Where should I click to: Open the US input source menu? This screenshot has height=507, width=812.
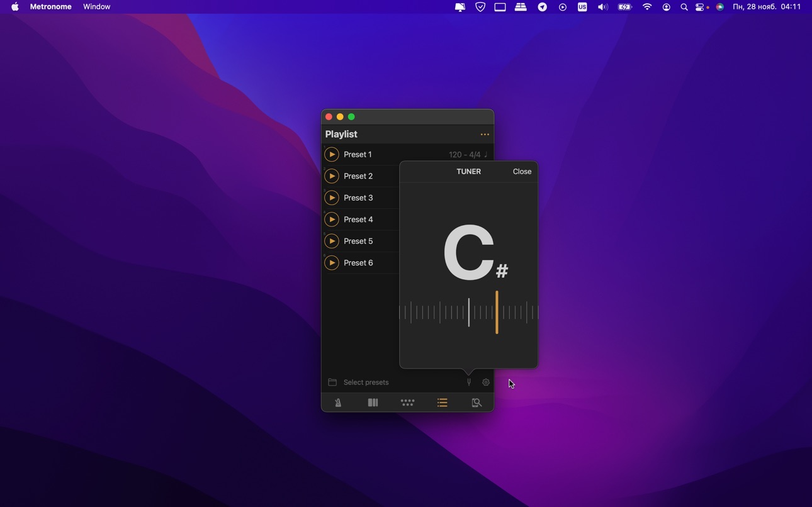582,7
